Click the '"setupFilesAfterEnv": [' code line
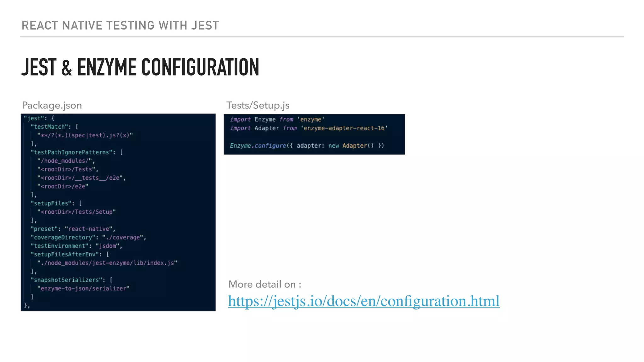 point(70,254)
